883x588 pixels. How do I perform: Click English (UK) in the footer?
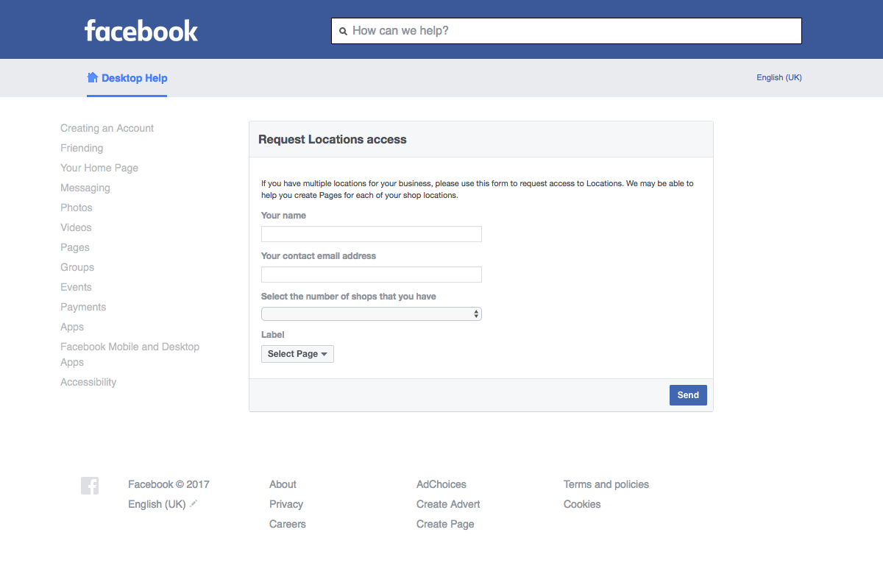157,504
